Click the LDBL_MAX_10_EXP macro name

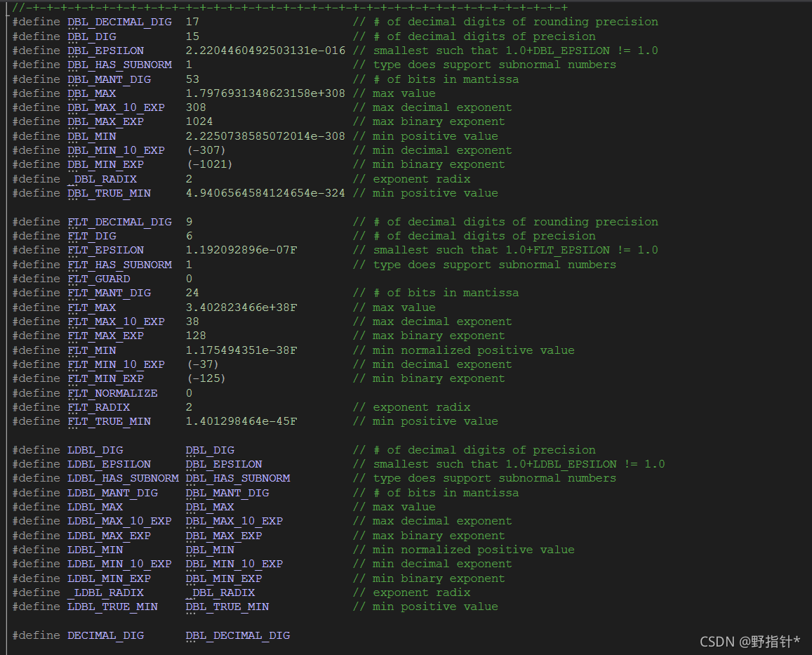click(x=119, y=521)
